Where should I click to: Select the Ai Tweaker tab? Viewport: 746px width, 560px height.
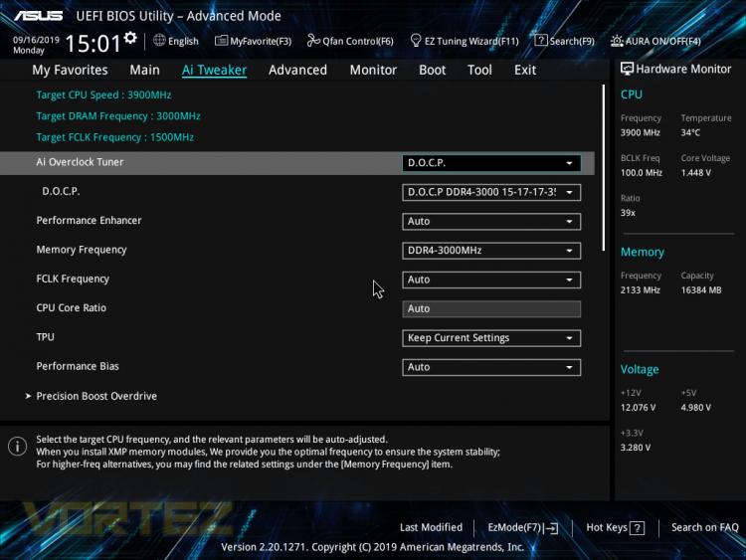coord(214,70)
